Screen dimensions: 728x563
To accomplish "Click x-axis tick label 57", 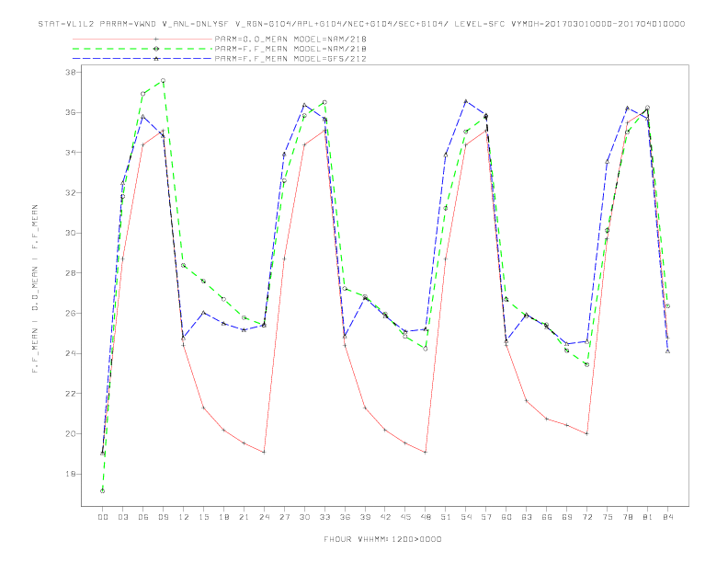I will 486,517.
